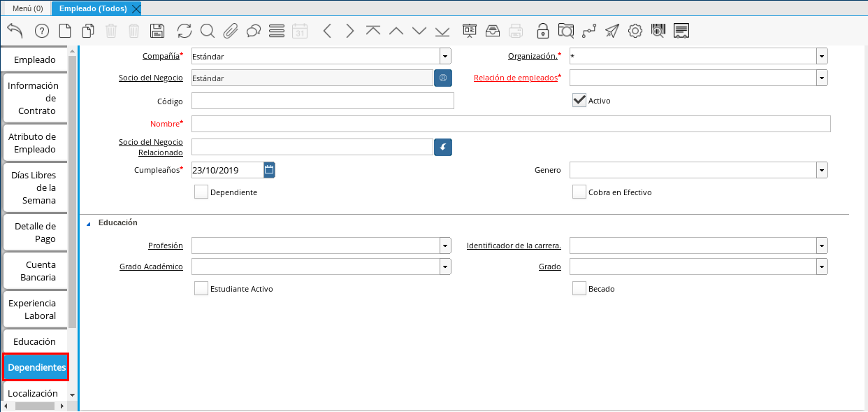Open help via question mark icon
868x412 pixels.
click(41, 31)
